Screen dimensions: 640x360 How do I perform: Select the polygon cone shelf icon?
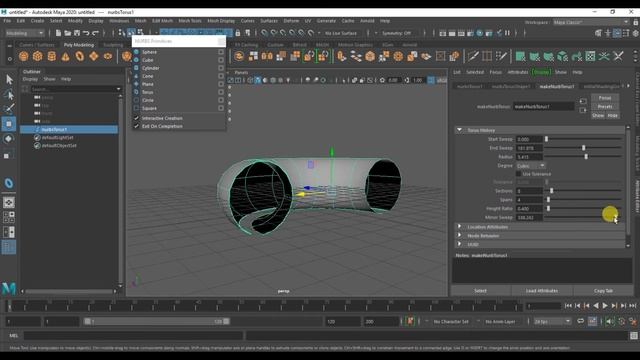coord(65,56)
